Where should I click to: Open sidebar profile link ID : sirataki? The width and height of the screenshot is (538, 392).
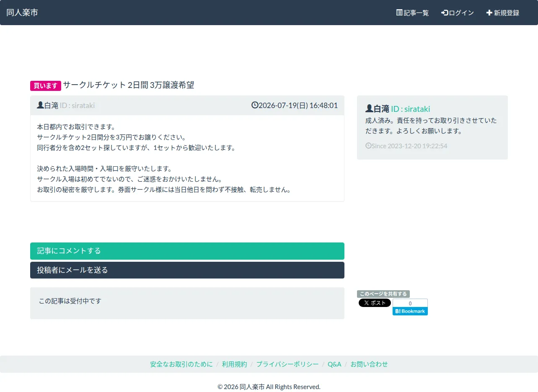pos(411,109)
